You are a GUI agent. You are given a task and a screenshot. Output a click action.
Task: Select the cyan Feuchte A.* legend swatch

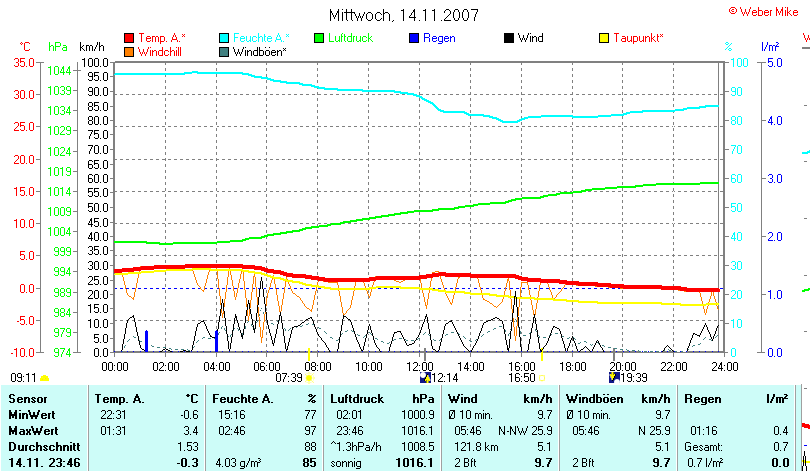pyautogui.click(x=224, y=38)
